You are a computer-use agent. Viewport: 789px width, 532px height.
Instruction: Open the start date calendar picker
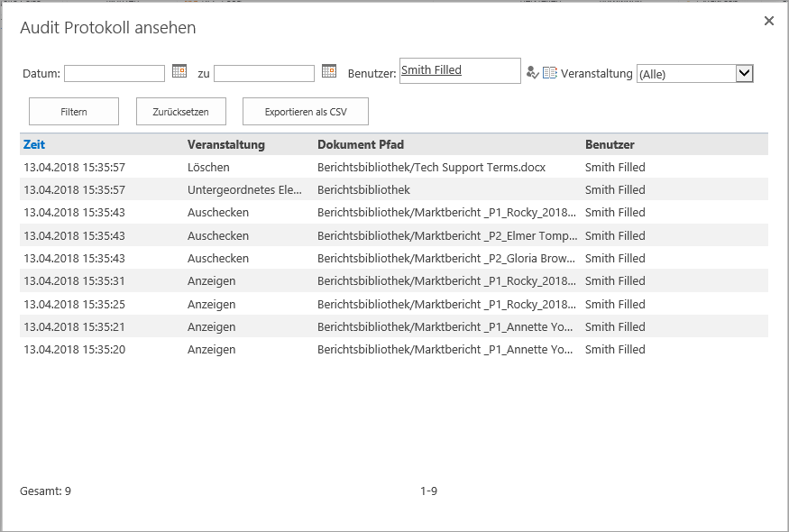pyautogui.click(x=179, y=71)
